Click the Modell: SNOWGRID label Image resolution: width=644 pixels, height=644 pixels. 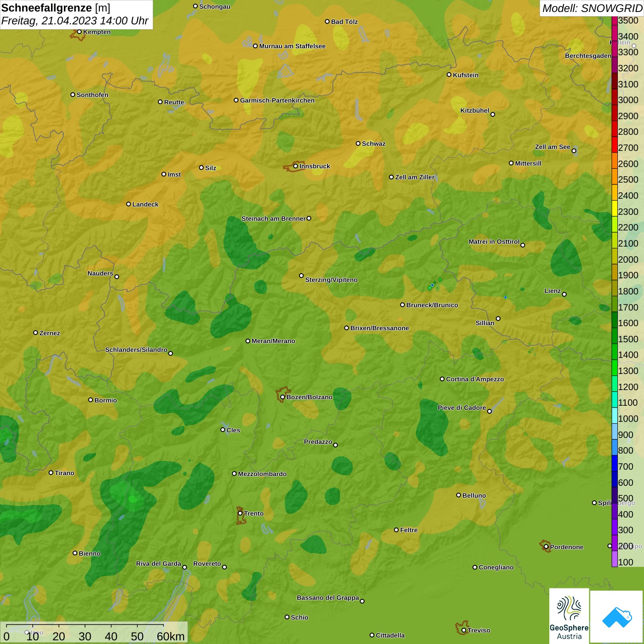point(592,8)
